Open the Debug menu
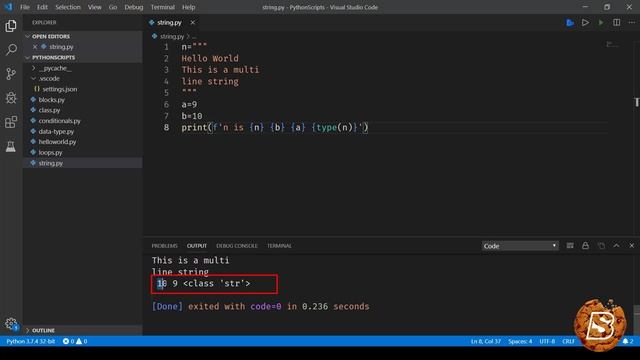 pos(133,7)
